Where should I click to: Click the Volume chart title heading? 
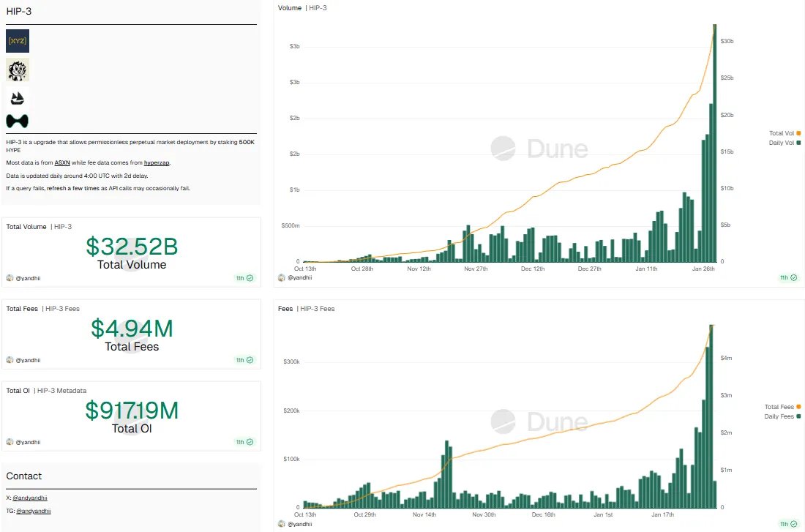click(x=290, y=7)
